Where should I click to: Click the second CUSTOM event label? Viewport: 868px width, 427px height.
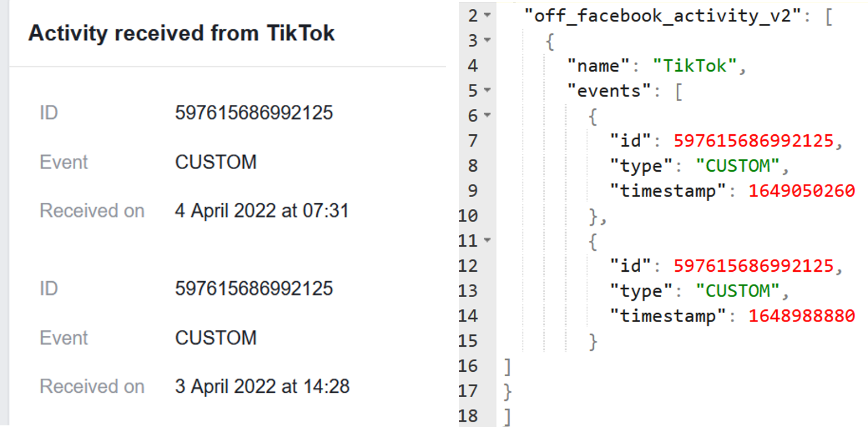click(x=216, y=338)
